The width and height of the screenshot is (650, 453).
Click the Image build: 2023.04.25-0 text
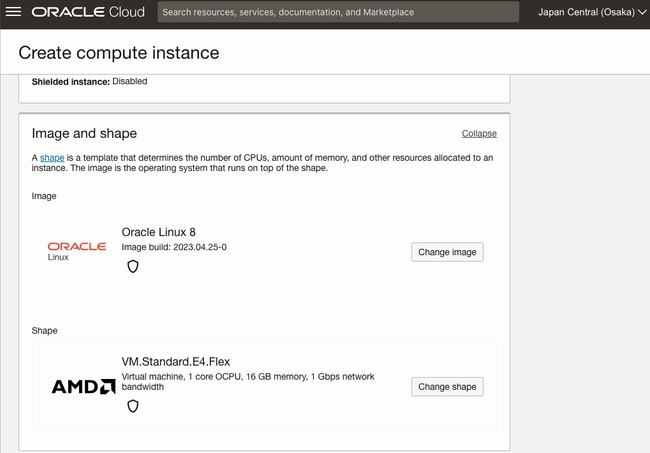click(174, 247)
